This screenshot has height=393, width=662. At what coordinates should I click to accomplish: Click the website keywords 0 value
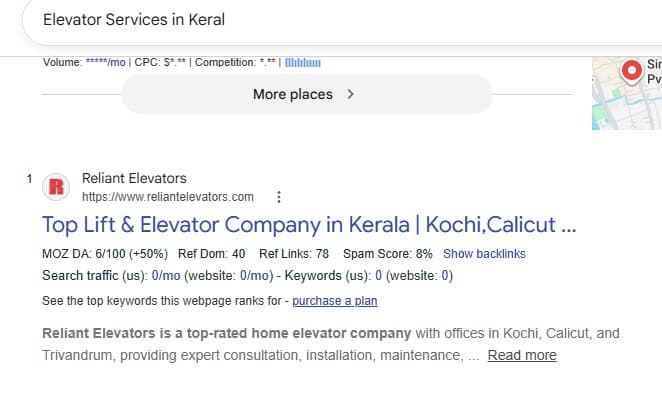point(445,276)
